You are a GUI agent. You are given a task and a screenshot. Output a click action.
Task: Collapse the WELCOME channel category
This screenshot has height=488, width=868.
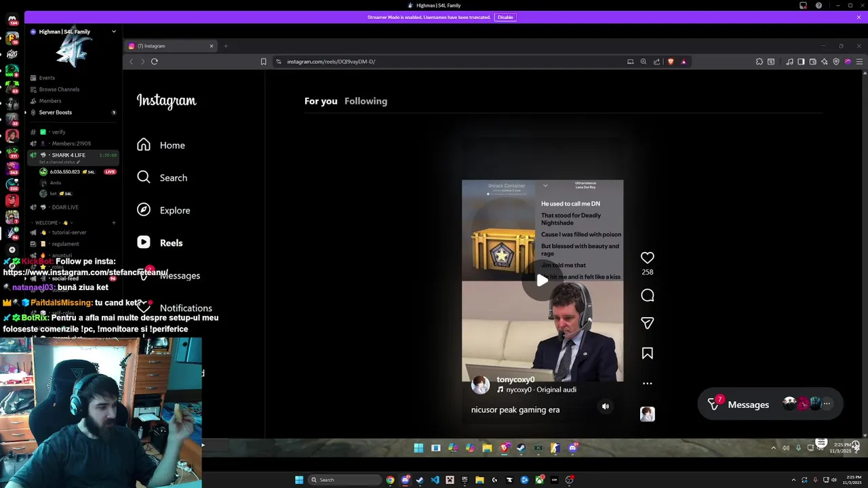click(53, 222)
